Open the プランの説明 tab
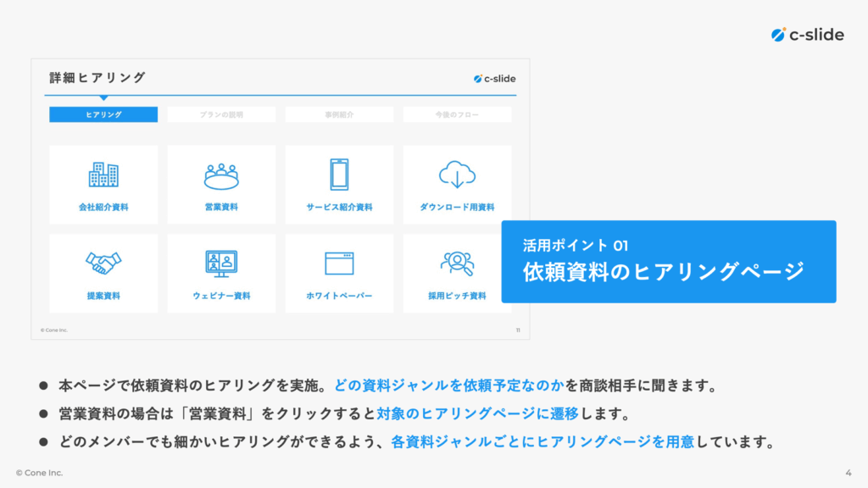868x488 pixels. [x=221, y=114]
